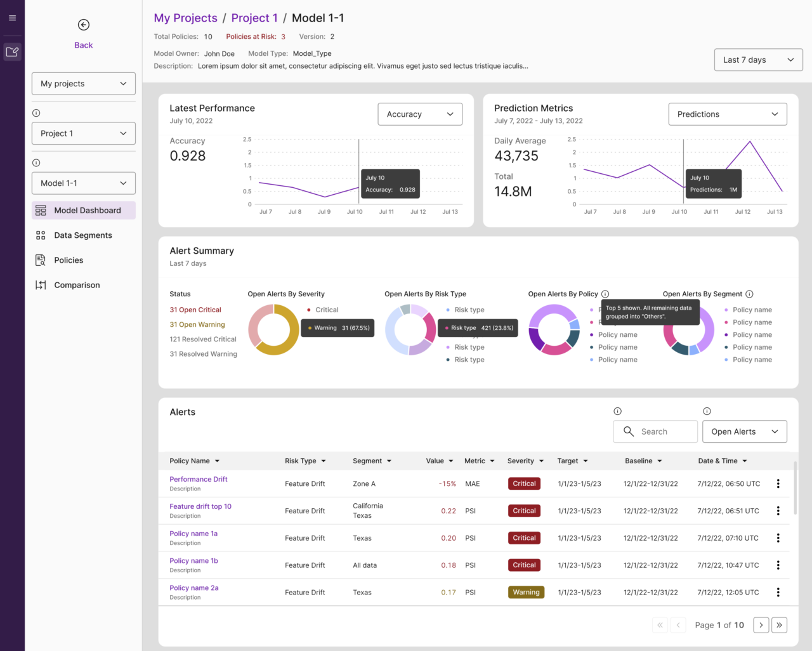Viewport: 812px width, 651px height.
Task: Open the Feature drift top 10 policy link
Action: pyautogui.click(x=200, y=506)
